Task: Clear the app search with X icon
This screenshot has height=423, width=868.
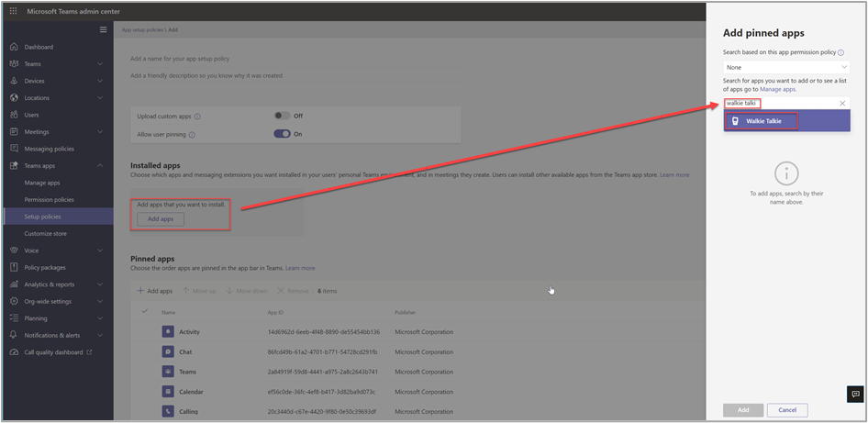Action: pos(842,104)
